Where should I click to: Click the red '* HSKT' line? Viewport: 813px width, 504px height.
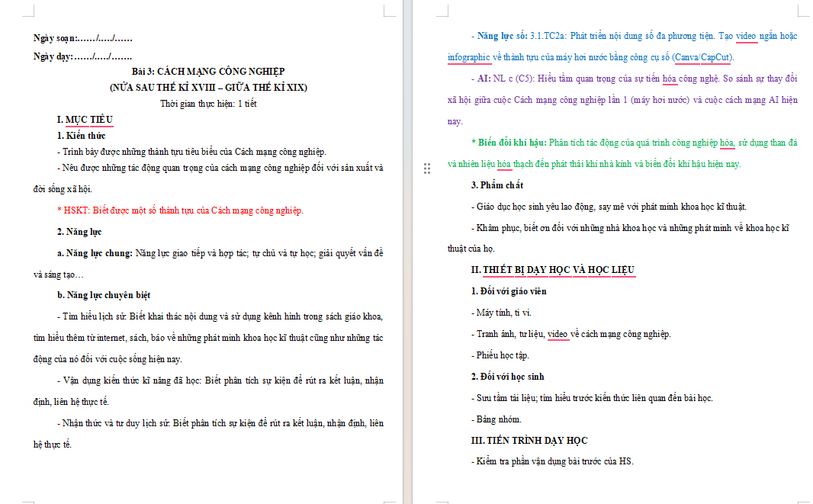click(180, 210)
